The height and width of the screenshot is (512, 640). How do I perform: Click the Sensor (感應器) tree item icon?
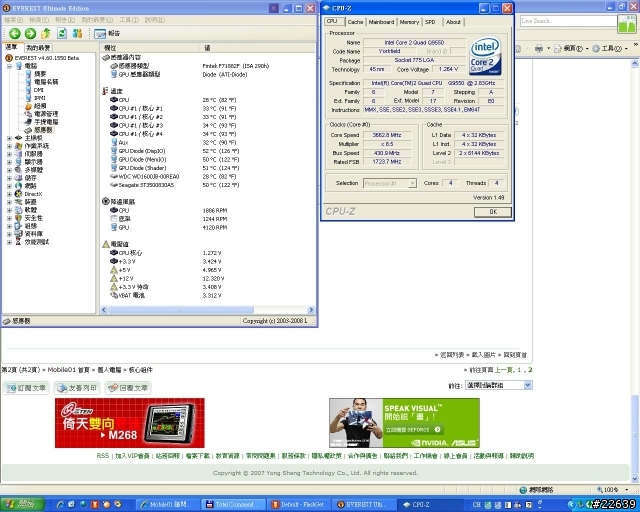click(28, 130)
